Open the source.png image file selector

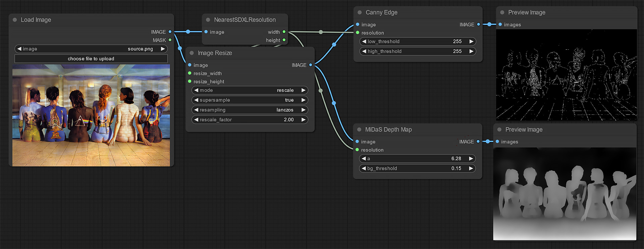click(91, 49)
